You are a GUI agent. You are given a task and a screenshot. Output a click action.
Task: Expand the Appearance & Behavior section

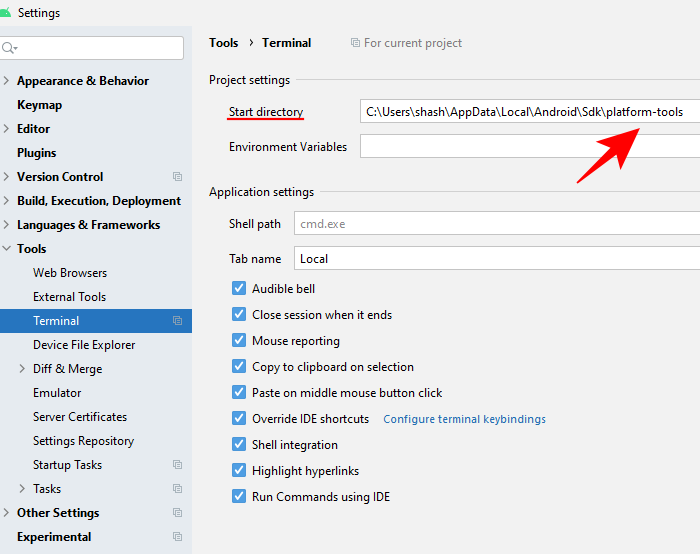tap(7, 81)
